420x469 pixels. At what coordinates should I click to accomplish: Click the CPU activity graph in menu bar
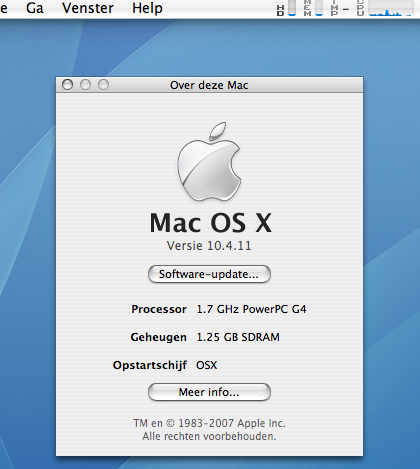[385, 8]
